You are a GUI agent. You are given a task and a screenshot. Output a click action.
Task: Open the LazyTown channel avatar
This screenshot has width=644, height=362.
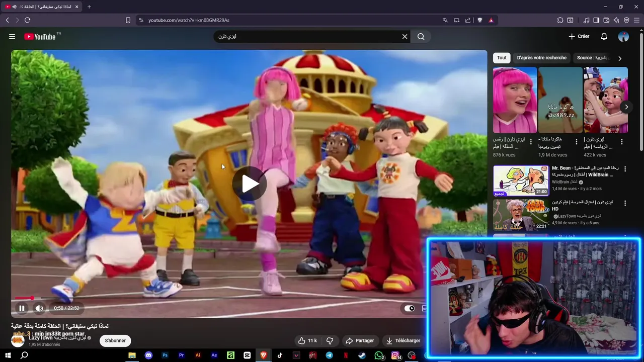point(18,341)
